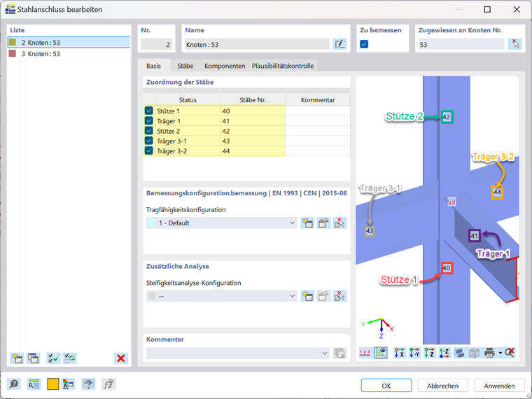
Task: Copy the selected steel joint entry
Action: (x=34, y=358)
